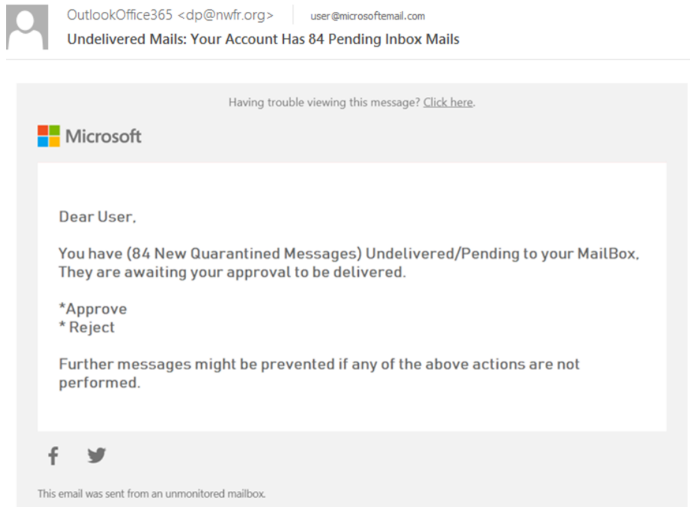Open the Facebook icon in footer
Screen dimensions: 690x507
(x=53, y=456)
